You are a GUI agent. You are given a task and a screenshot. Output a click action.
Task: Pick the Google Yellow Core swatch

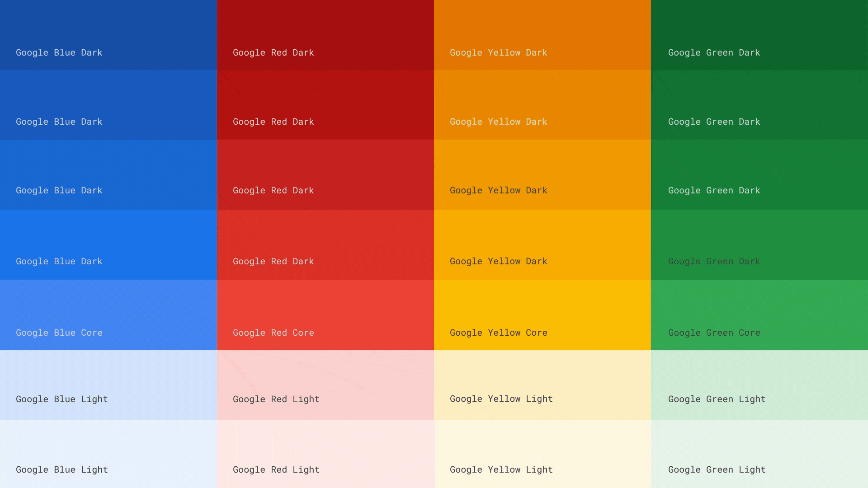click(542, 315)
